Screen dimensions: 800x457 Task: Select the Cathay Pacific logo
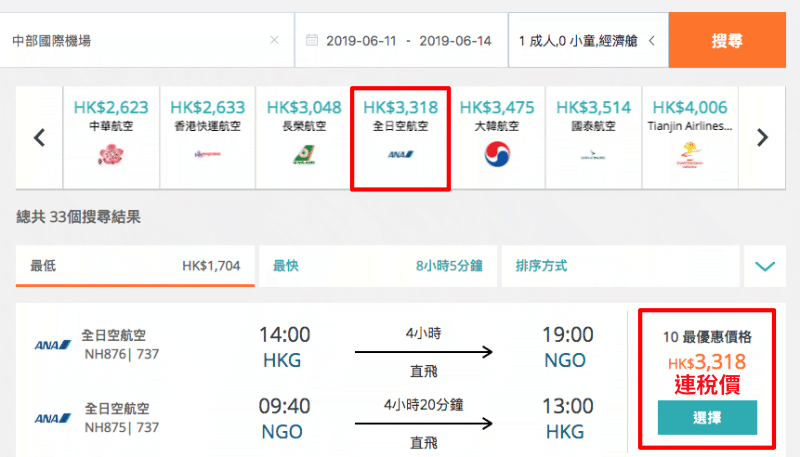(593, 155)
